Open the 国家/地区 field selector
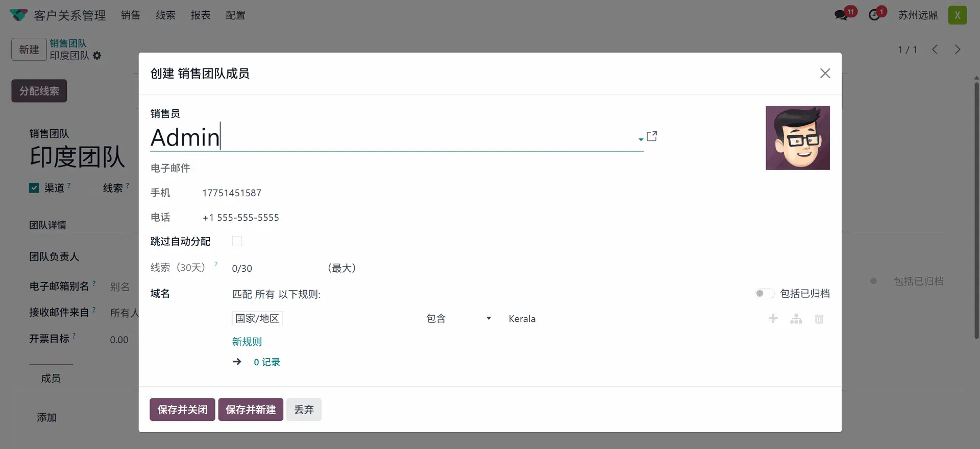Viewport: 980px width, 449px height. coord(257,319)
